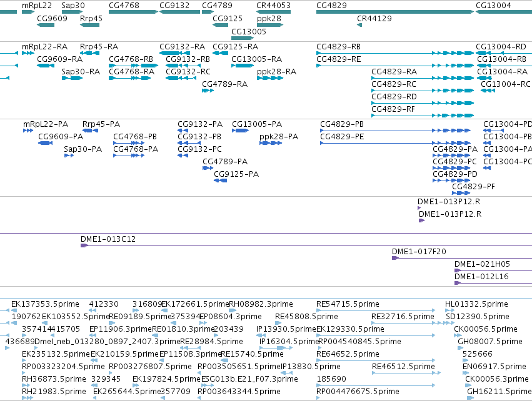Select the CG9609 gene feature

[46, 25]
